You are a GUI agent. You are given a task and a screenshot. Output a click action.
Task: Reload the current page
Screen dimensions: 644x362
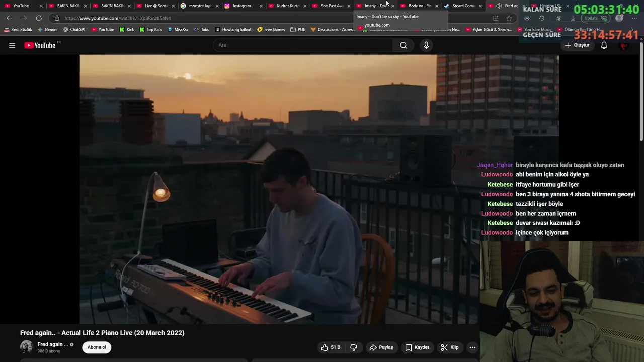(39, 18)
